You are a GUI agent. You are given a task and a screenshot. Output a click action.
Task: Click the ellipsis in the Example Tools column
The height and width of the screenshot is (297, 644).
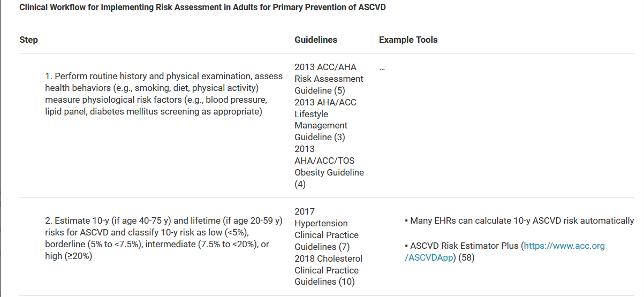382,68
